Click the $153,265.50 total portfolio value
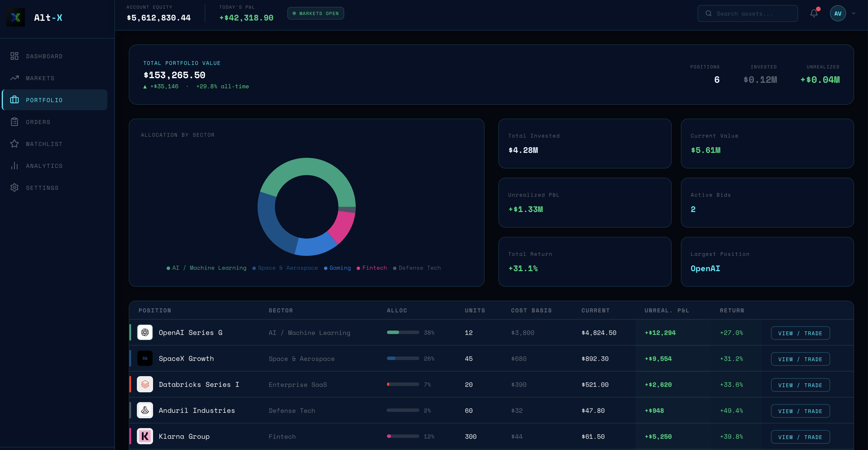Viewport: 868px width, 450px height. (174, 75)
